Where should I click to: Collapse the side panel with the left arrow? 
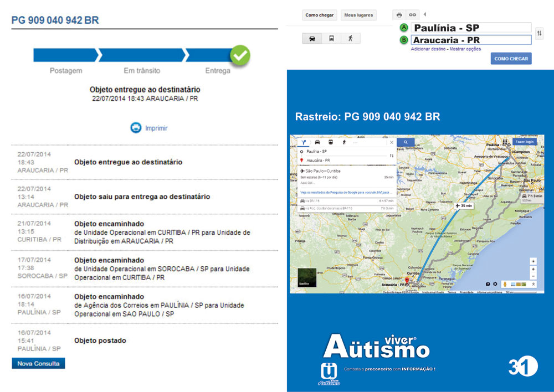pyautogui.click(x=425, y=14)
